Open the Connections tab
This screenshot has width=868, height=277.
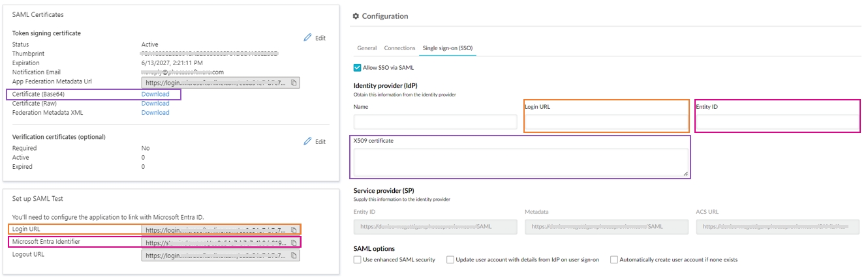click(399, 48)
